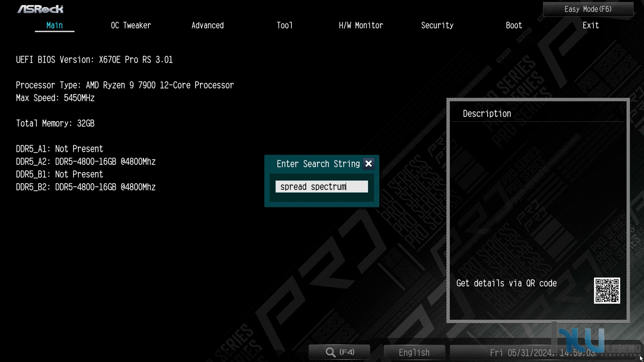The image size is (644, 362).
Task: Open the Boot tab
Action: tap(514, 25)
